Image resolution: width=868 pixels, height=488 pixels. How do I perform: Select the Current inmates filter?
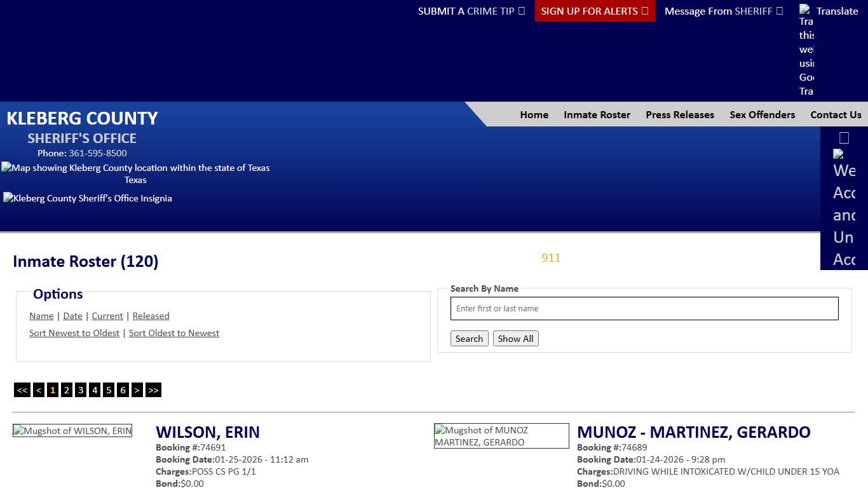[107, 316]
